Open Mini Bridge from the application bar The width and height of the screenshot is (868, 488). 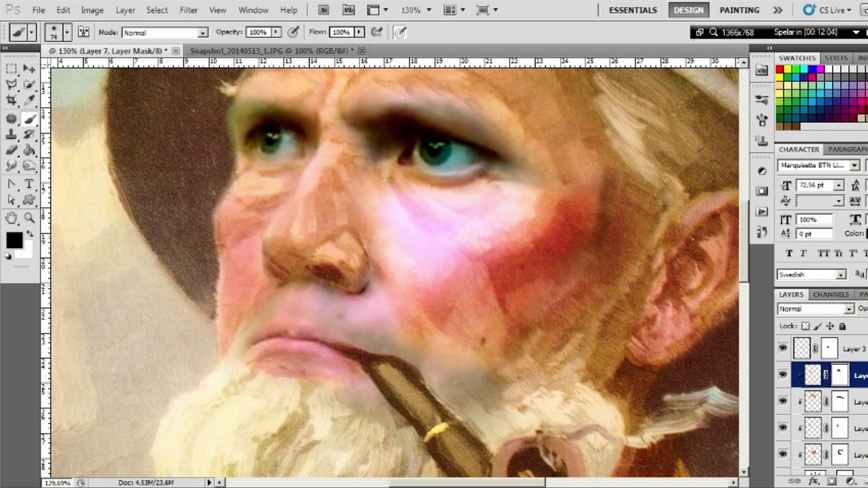point(349,10)
